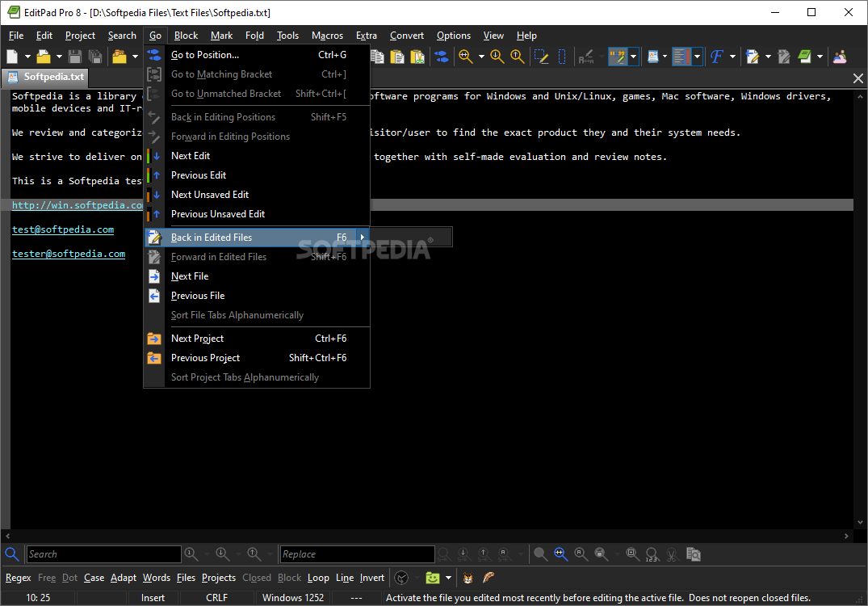The height and width of the screenshot is (606, 868).
Task: Toggle the Words search option
Action: (x=157, y=578)
